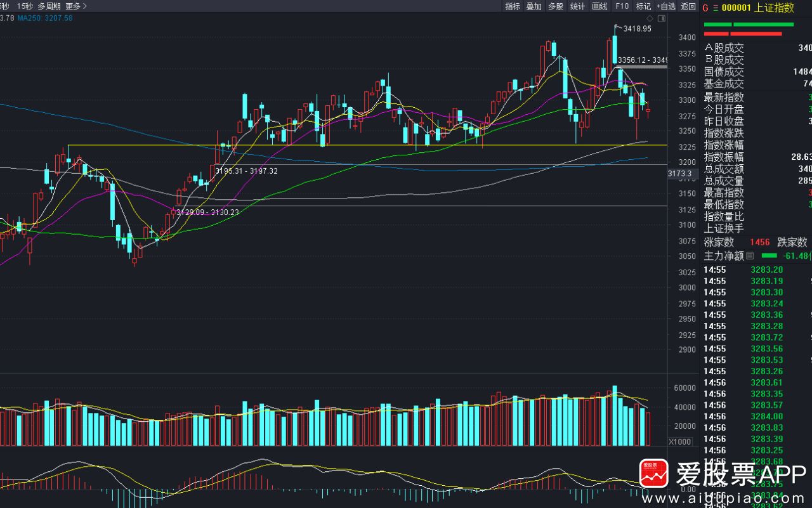The height and width of the screenshot is (508, 812).
Task: Add the stock with +自选
Action: pos(665,6)
